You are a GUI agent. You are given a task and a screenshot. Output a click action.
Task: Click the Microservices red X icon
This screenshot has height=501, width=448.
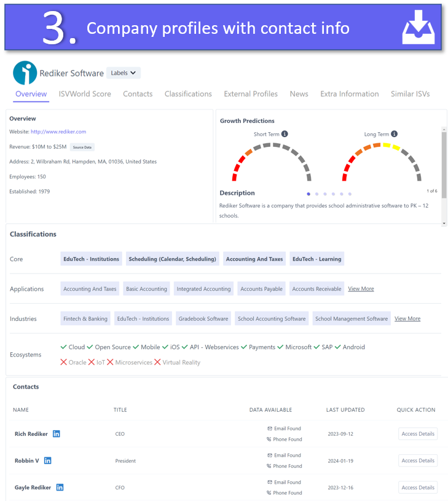click(x=110, y=362)
